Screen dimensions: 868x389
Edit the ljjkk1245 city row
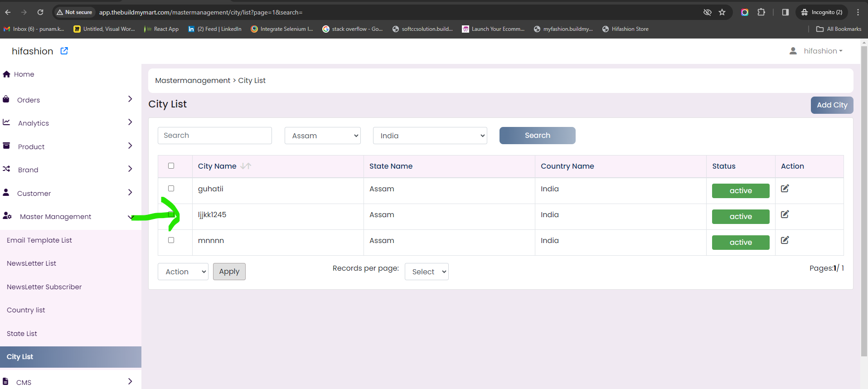pyautogui.click(x=785, y=214)
